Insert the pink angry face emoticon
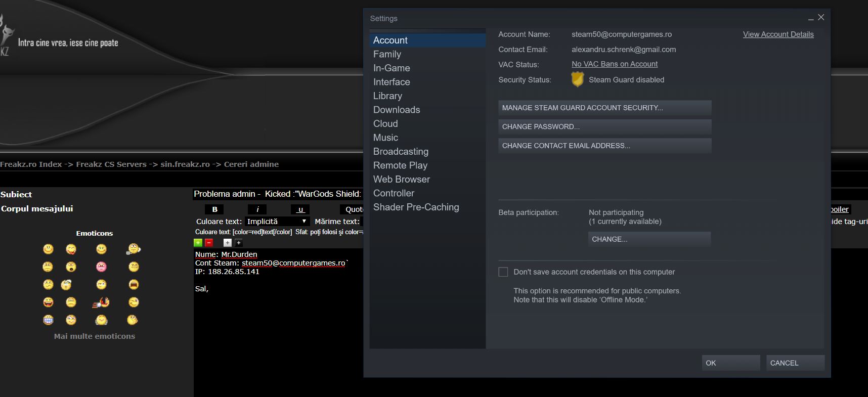 coord(101,267)
